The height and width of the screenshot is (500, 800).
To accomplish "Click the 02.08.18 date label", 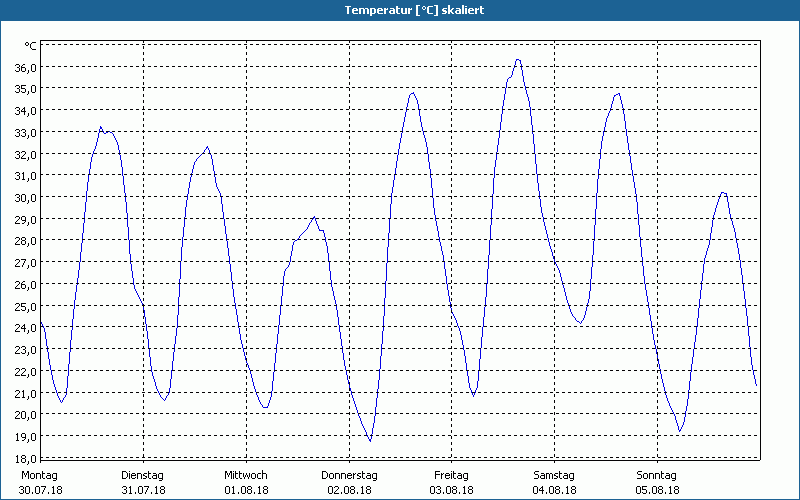I will coord(349,490).
